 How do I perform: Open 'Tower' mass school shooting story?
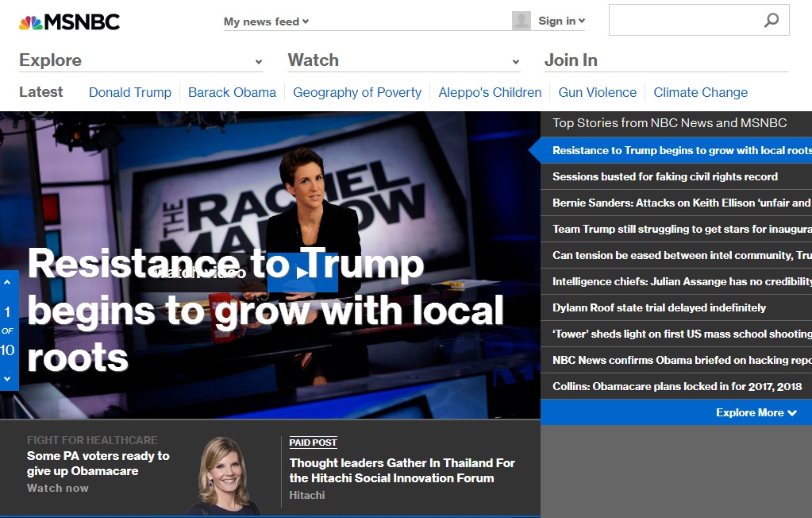tap(676, 334)
